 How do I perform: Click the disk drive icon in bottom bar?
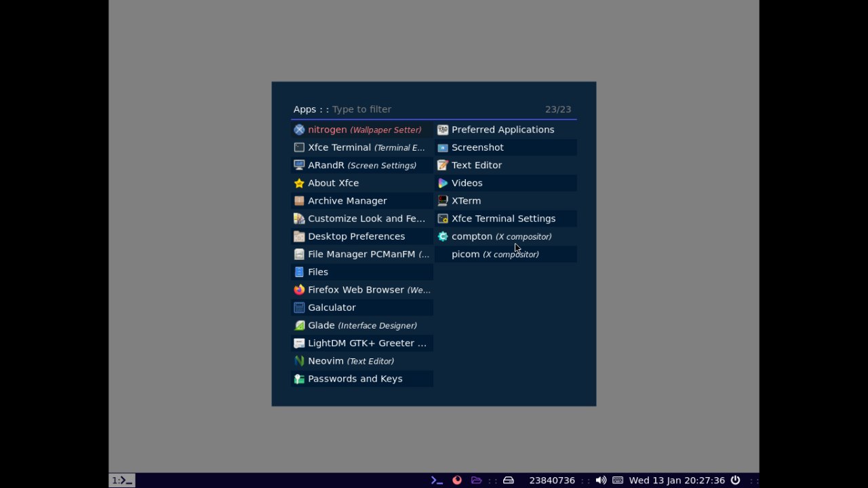point(508,480)
